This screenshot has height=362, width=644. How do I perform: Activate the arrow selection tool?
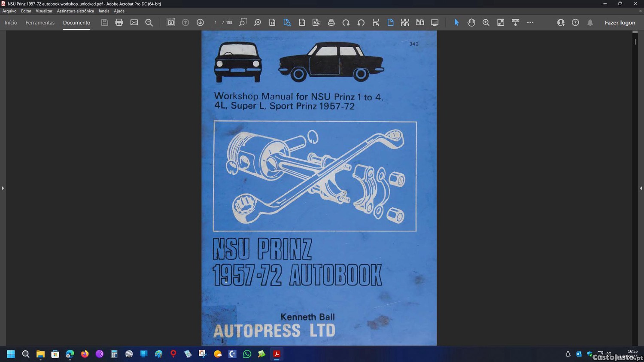tap(456, 22)
